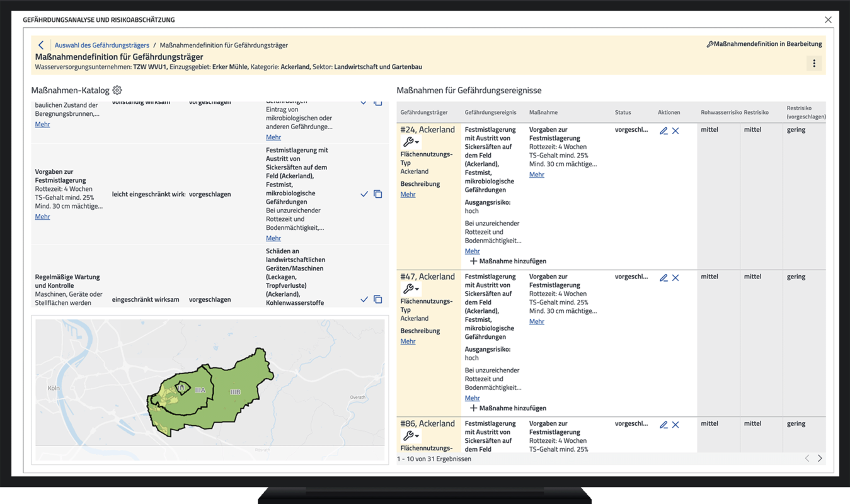The width and height of the screenshot is (850, 504).
Task: Click the Aktionen column header
Action: [x=669, y=113]
